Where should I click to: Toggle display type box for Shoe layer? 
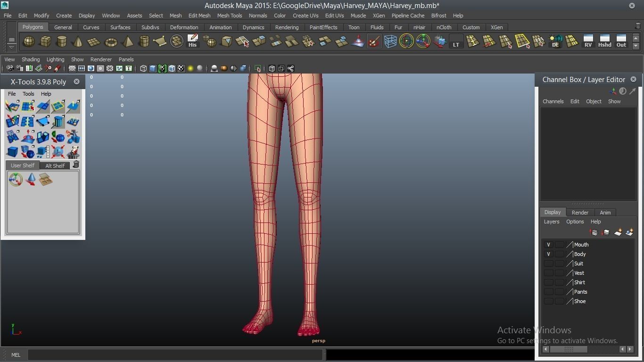click(559, 301)
